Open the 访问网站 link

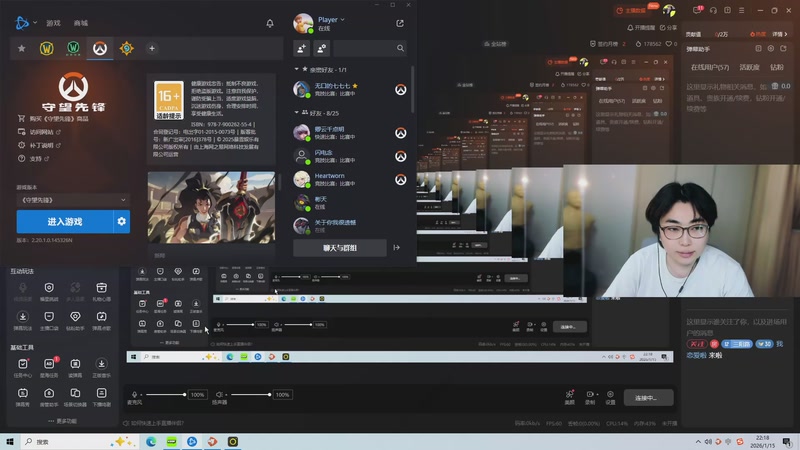39,132
